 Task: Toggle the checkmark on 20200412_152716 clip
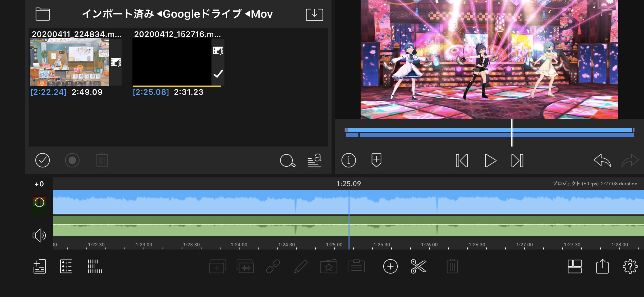[218, 74]
